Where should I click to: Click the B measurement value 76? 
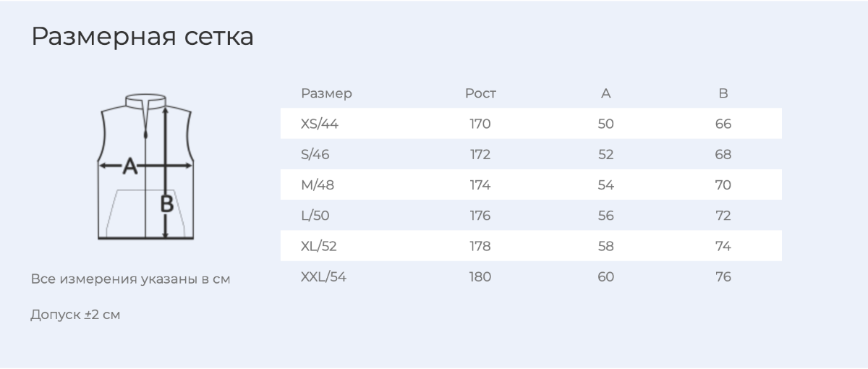point(723,276)
